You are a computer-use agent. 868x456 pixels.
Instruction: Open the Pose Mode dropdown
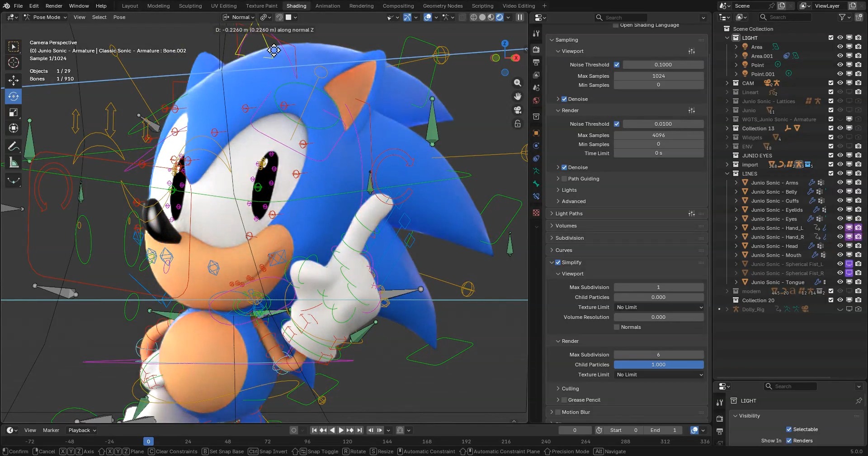point(45,17)
